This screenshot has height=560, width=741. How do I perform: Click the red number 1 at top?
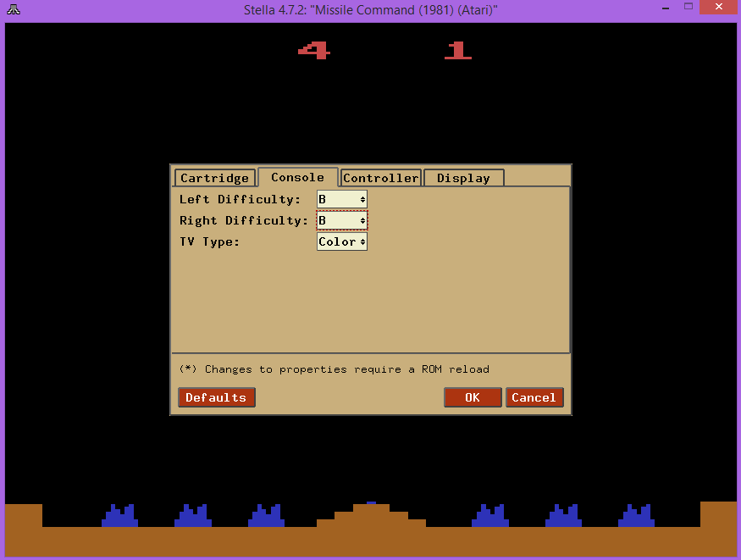[x=458, y=51]
